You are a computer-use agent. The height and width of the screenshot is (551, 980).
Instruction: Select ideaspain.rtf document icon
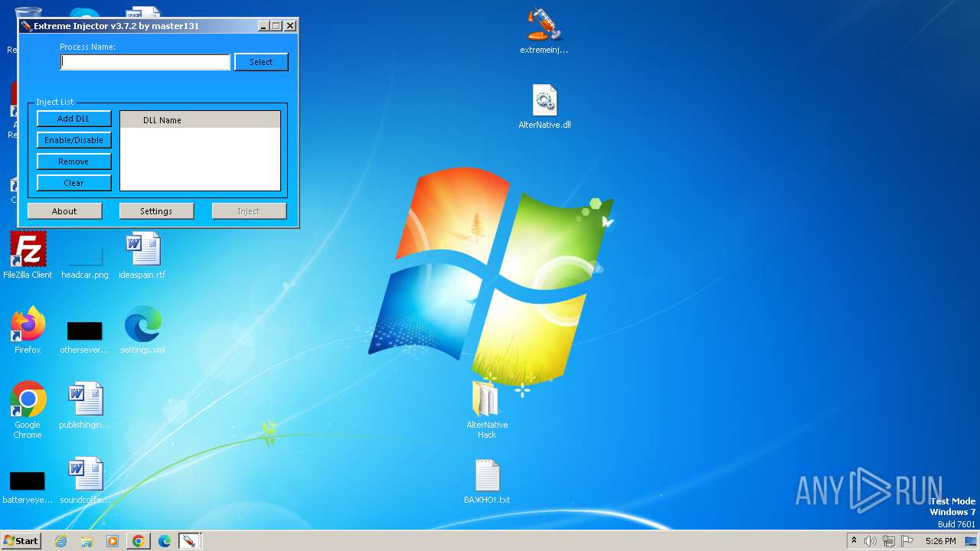tap(142, 255)
